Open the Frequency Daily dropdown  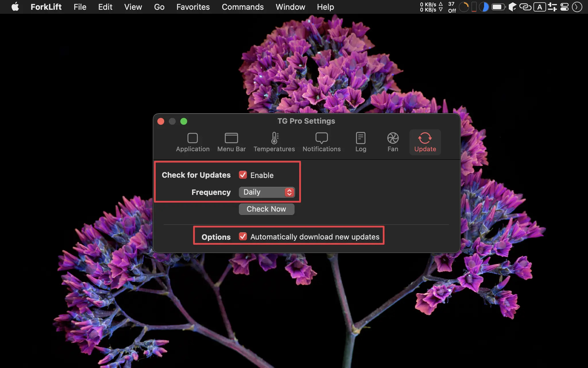pos(267,192)
